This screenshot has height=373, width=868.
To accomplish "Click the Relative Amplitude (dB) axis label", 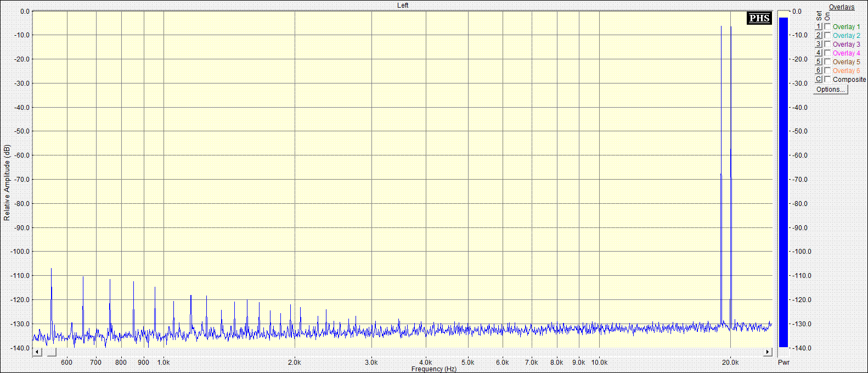I will point(7,182).
